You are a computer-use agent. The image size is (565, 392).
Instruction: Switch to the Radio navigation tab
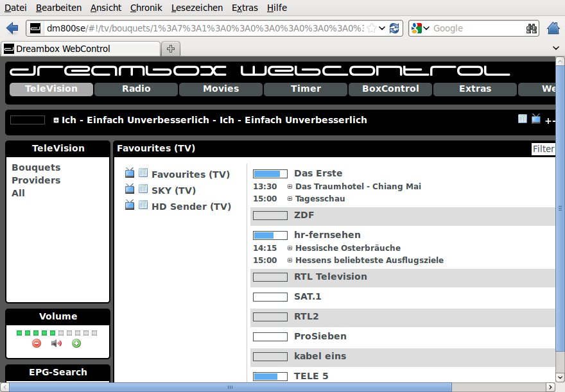136,89
